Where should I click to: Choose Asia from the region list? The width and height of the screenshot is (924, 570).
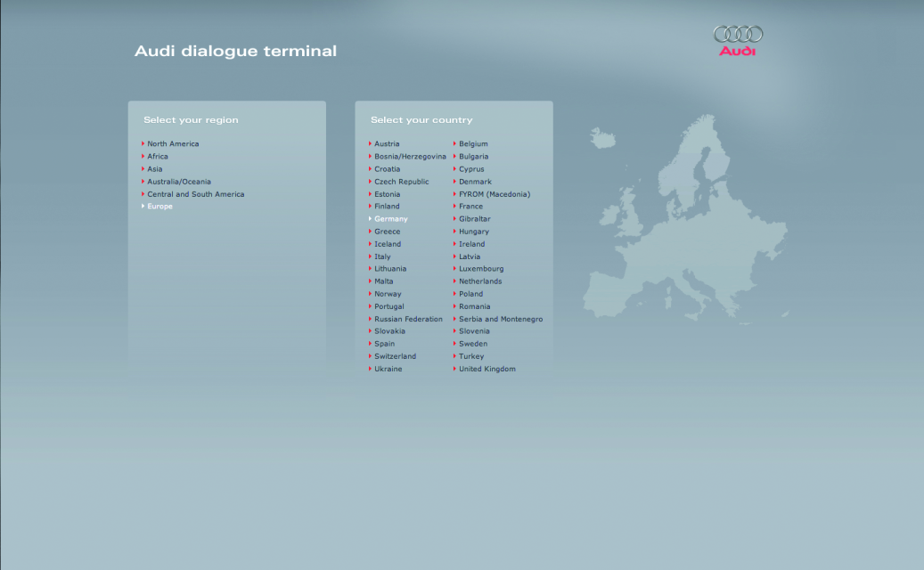(x=154, y=169)
